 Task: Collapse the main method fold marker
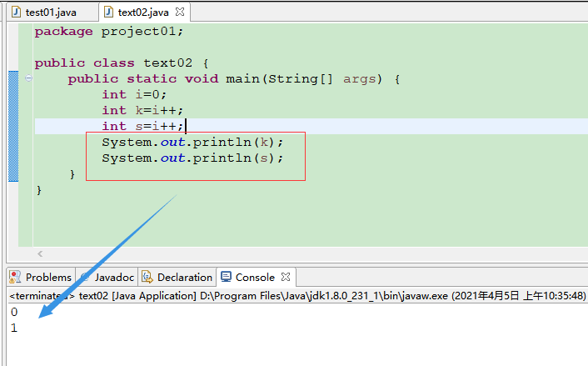(28, 78)
